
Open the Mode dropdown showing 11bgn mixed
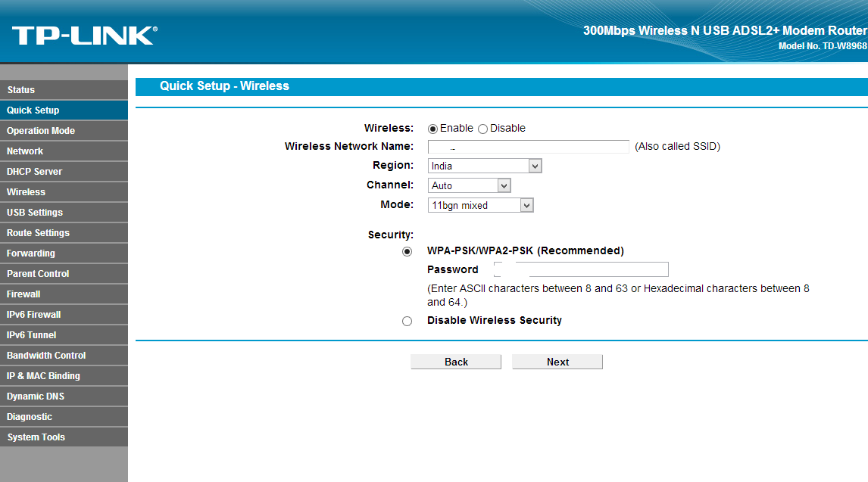[480, 206]
